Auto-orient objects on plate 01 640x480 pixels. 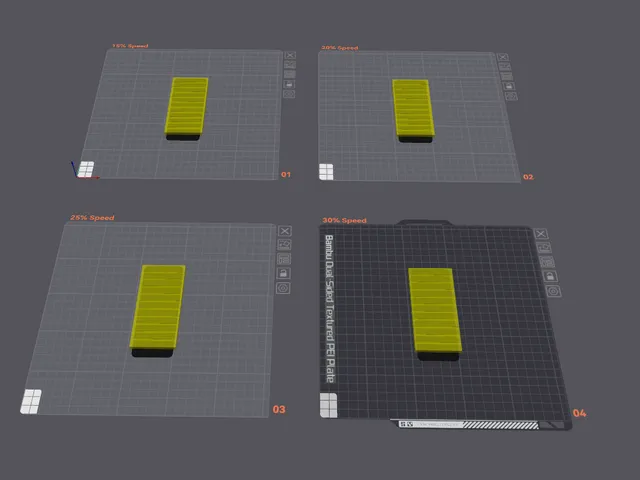click(290, 64)
